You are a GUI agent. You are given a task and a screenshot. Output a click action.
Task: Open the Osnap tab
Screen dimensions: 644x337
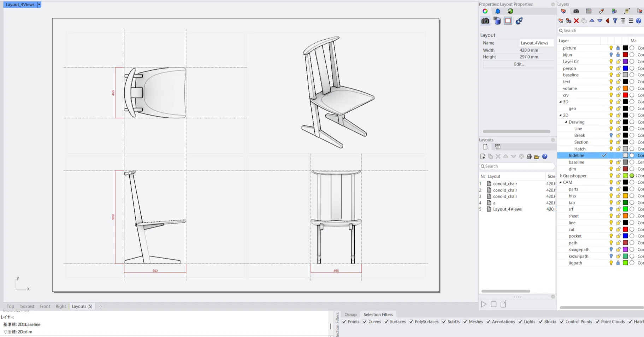[350, 314]
